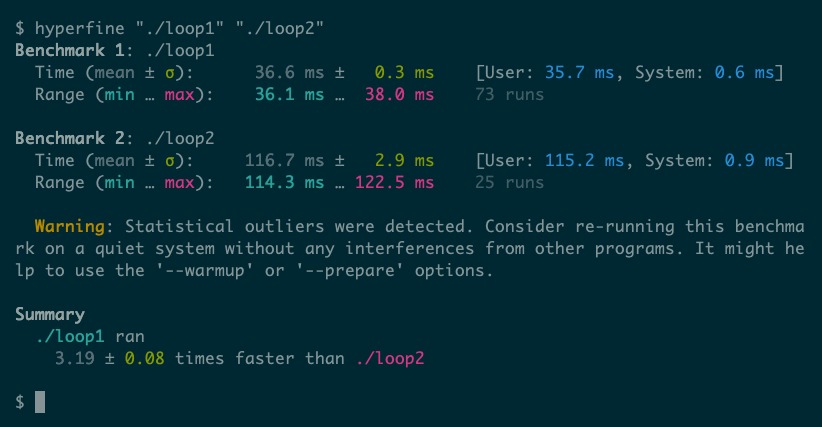Click the yellow 'Warning' label
Screen dimensions: 822x427
click(70, 226)
